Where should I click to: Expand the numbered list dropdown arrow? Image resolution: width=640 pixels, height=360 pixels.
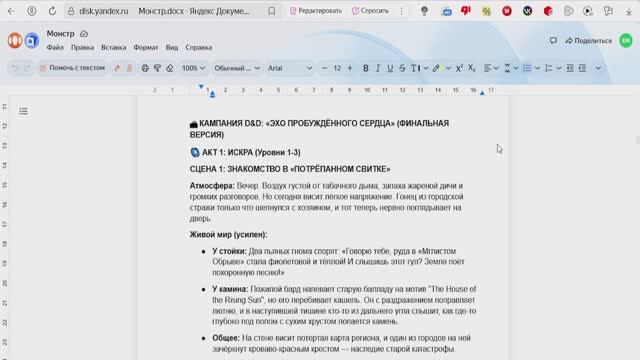(559, 68)
